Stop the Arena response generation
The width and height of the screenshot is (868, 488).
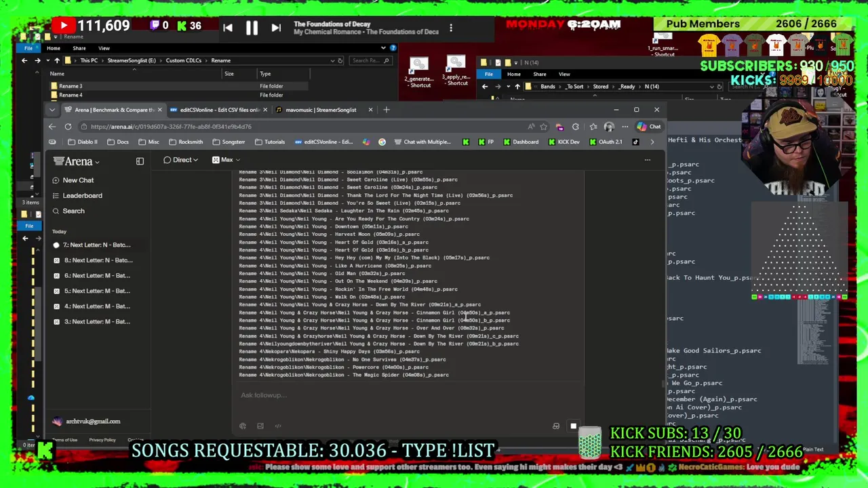[573, 426]
